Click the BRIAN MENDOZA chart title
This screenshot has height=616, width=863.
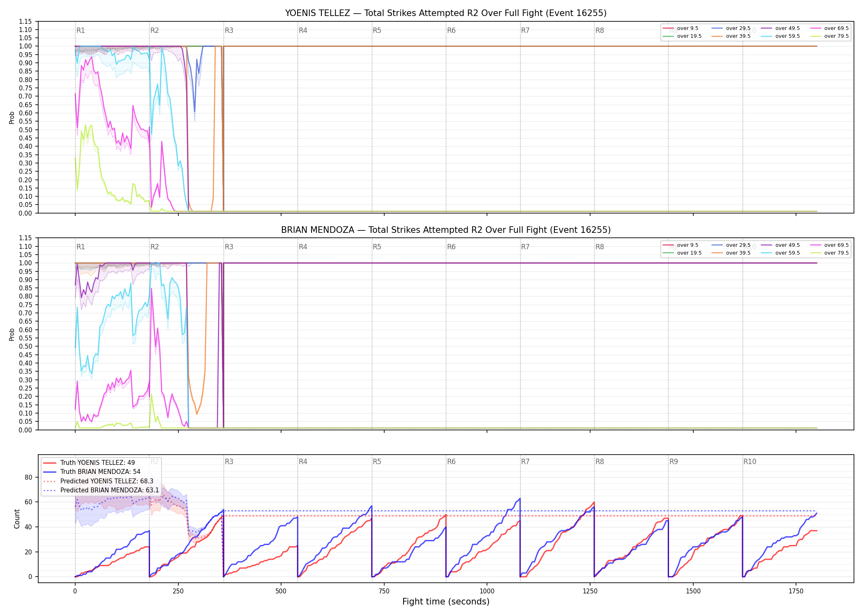(446, 230)
